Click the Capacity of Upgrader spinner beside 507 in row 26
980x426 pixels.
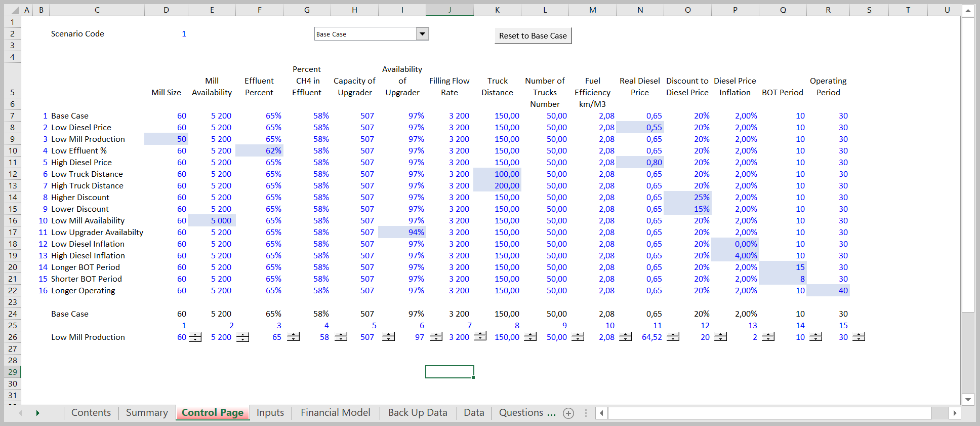coord(388,337)
